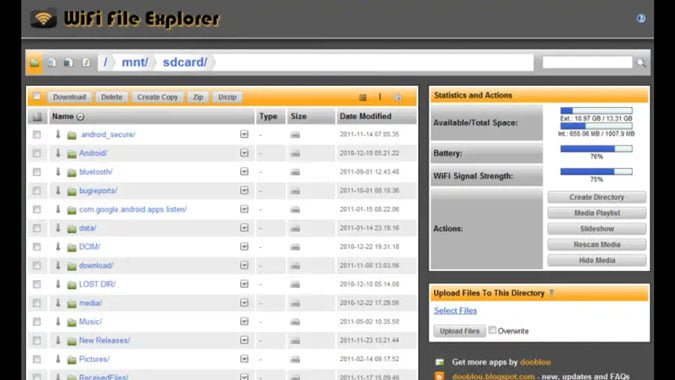Open the help icon in header
This screenshot has height=380, width=675.
click(x=641, y=19)
